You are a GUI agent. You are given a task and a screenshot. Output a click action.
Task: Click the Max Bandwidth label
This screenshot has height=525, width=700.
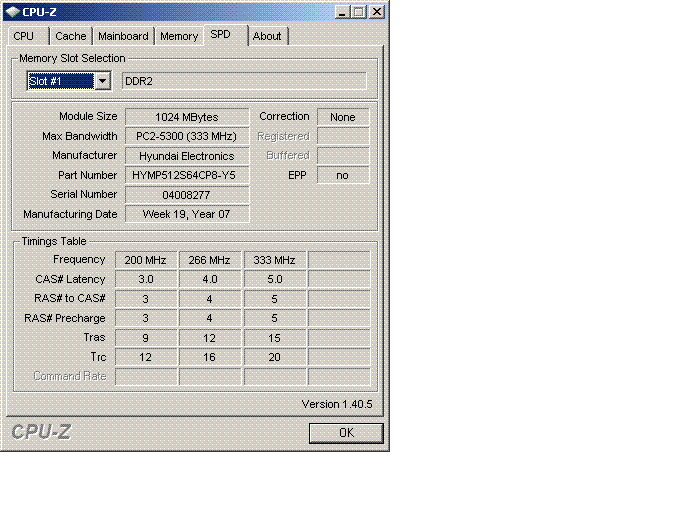click(79, 136)
